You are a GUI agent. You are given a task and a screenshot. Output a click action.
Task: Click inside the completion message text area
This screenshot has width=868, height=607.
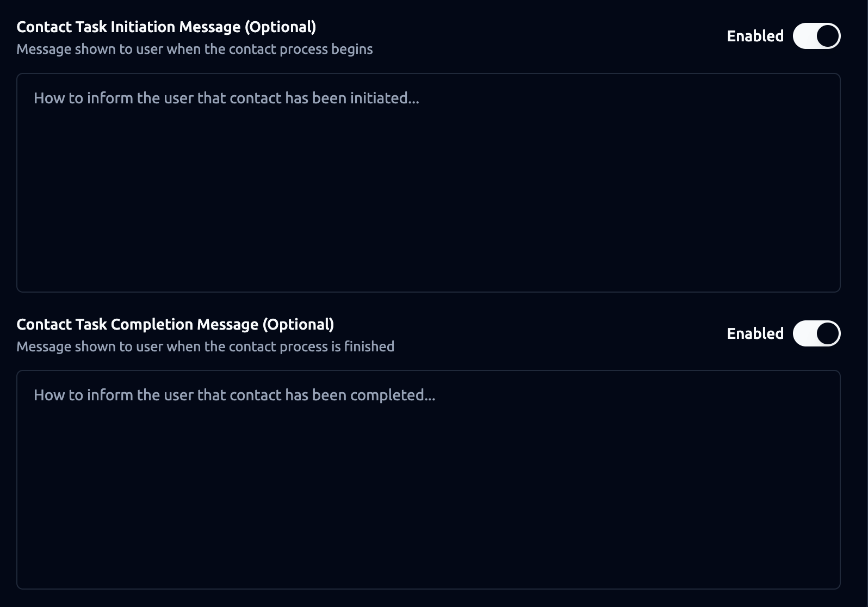pos(428,479)
